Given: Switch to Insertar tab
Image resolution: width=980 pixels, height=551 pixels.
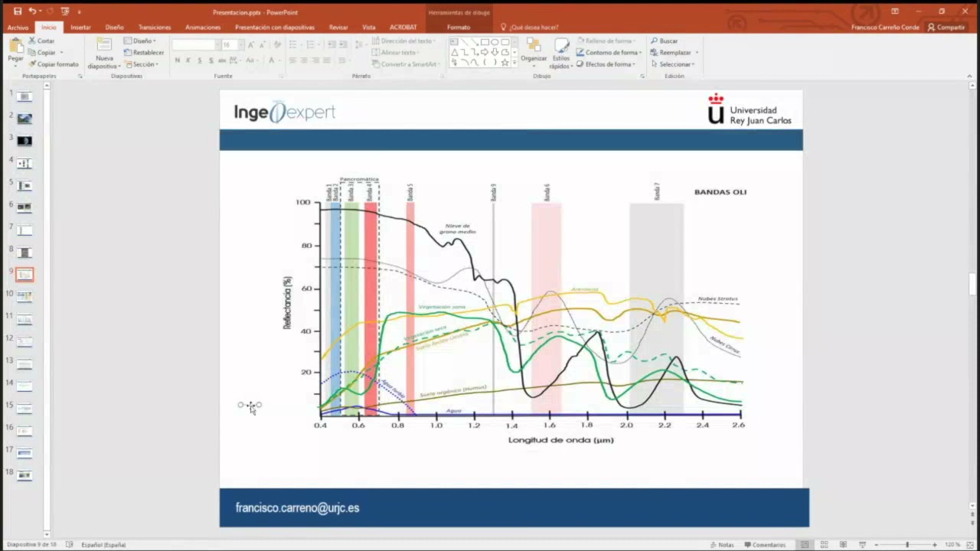Looking at the screenshot, I should pyautogui.click(x=80, y=28).
